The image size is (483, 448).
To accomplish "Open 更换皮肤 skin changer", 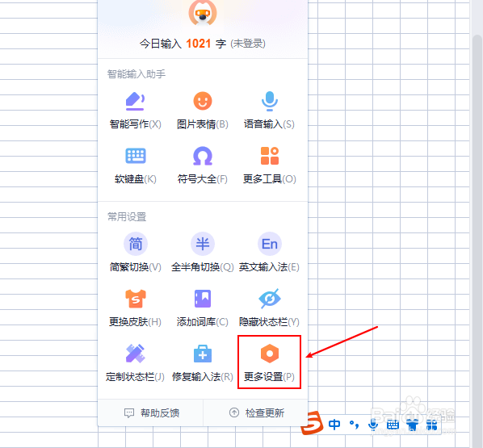I will pyautogui.click(x=135, y=308).
